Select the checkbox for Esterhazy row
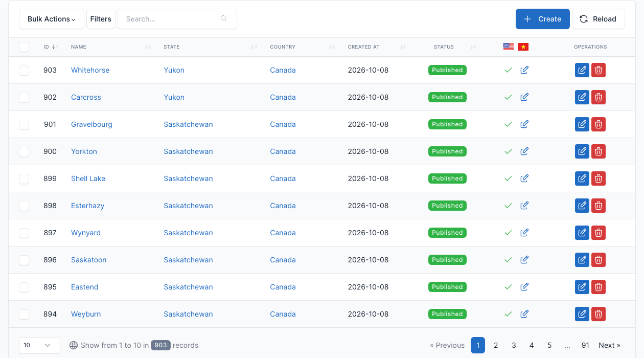The image size is (644, 358). (x=24, y=206)
